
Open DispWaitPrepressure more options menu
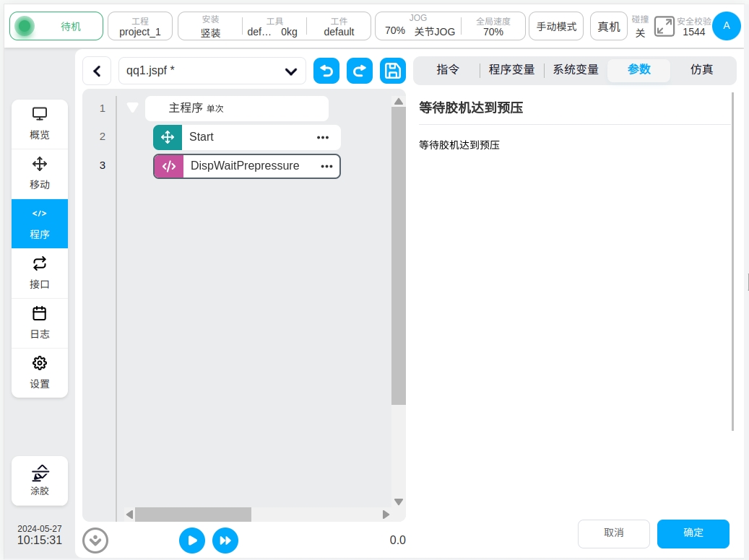(x=326, y=166)
